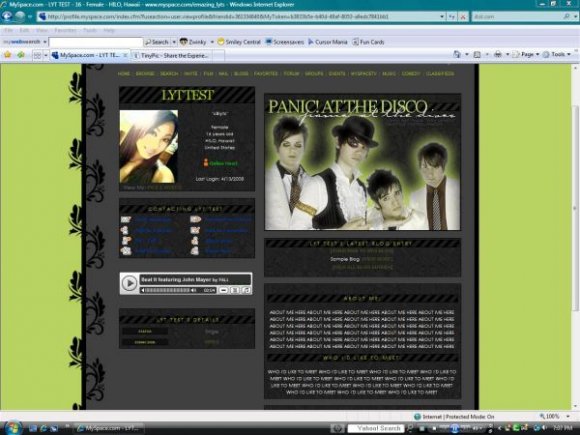Click the Home link in MySpace navigation
Screen dimensions: 580x435
point(124,74)
